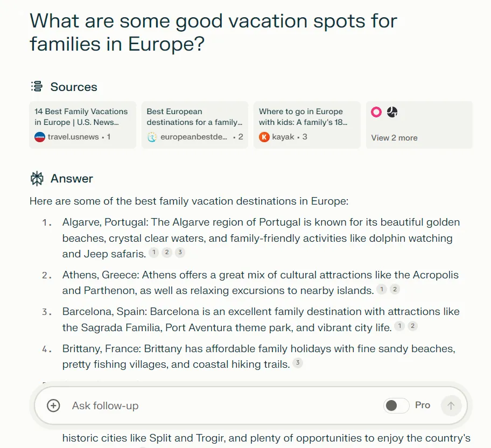Open Best European destinations source card
Image resolution: width=491 pixels, height=448 pixels.
(x=195, y=125)
